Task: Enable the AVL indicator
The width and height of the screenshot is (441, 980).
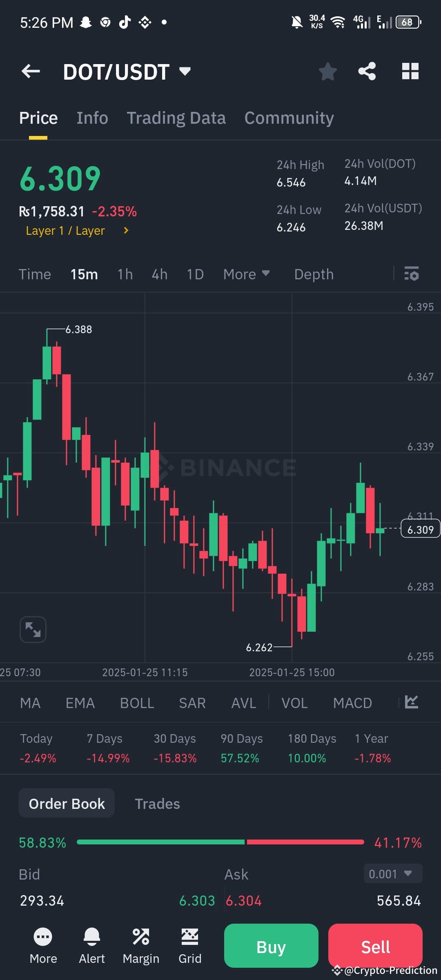Action: 244,703
